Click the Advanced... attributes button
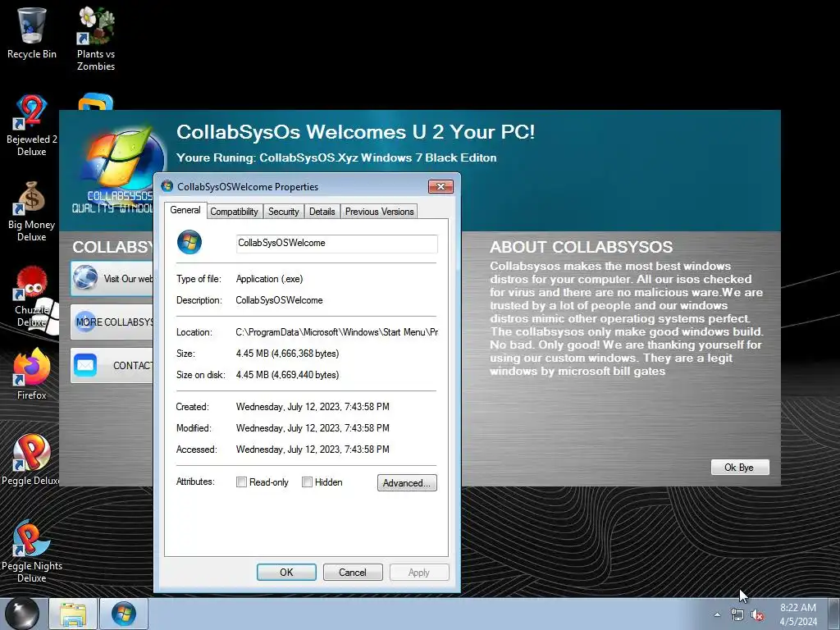This screenshot has height=630, width=840. tap(407, 482)
